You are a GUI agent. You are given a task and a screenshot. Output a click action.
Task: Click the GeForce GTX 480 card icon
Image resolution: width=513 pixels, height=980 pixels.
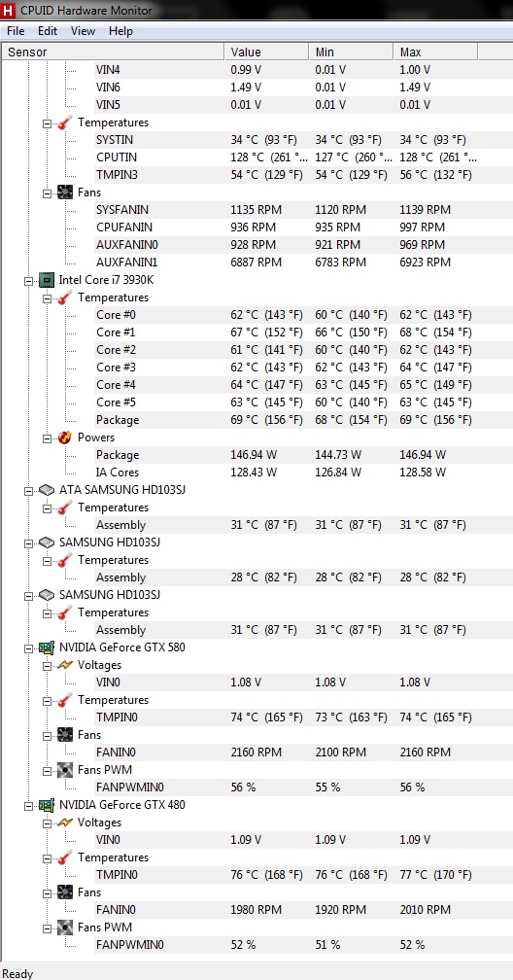point(47,805)
